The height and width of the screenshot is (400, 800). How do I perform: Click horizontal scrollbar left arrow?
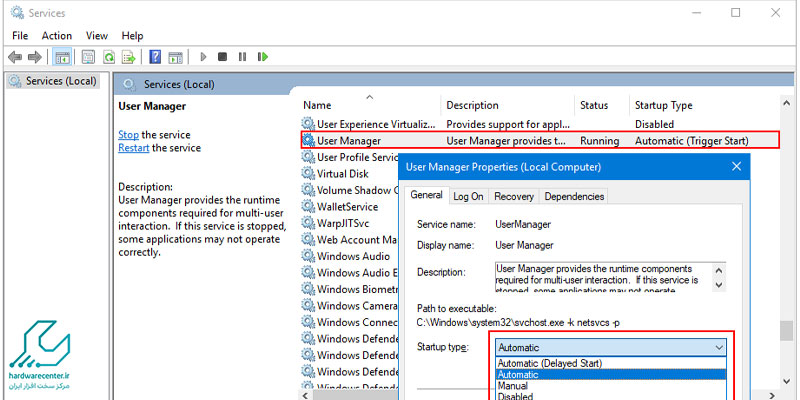point(306,396)
